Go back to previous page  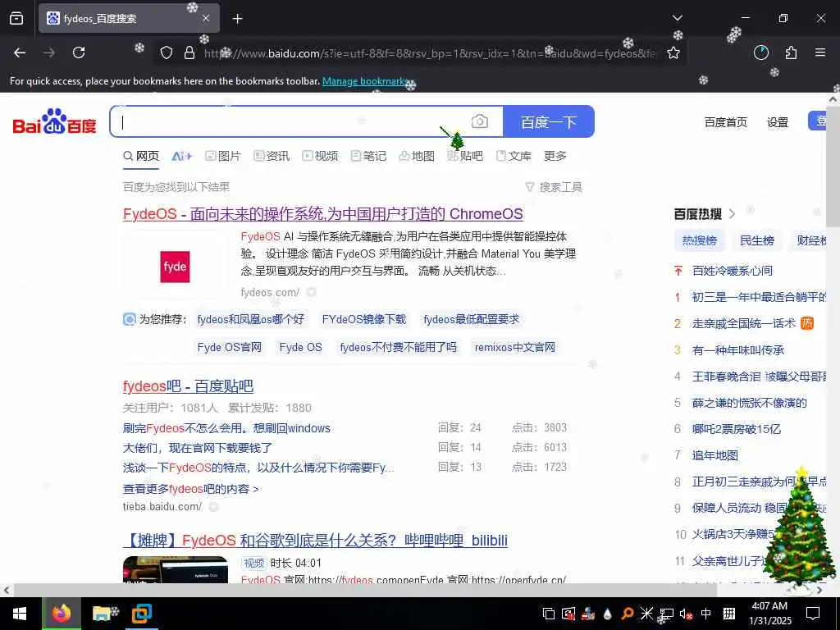[20, 52]
